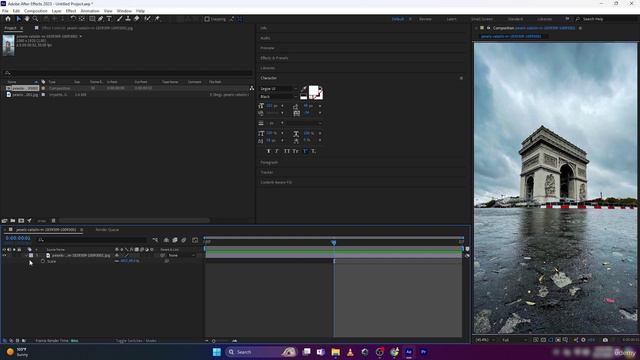Select the Clone Stamp tool

pos(128,19)
